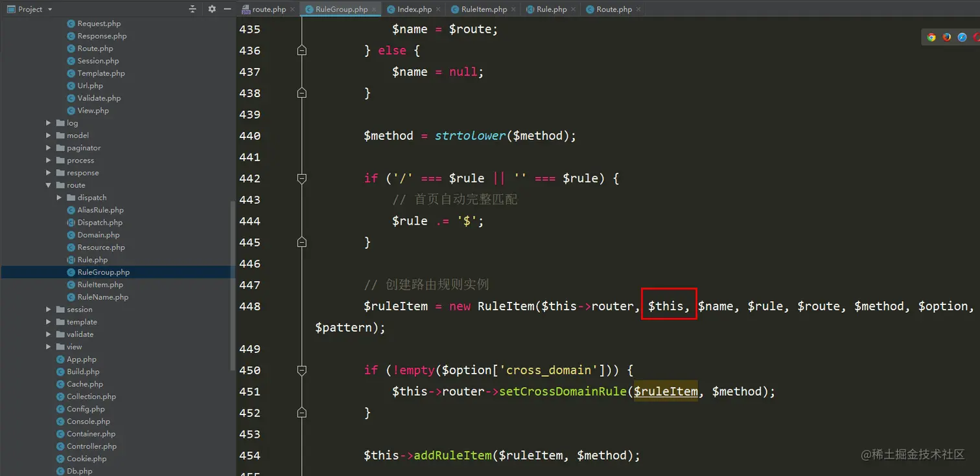Select View.php in project tree
The height and width of the screenshot is (476, 980).
point(88,111)
